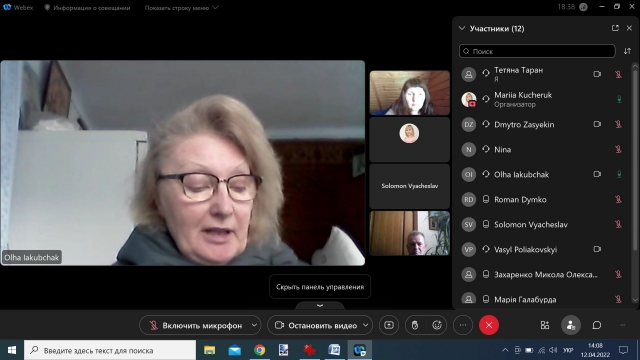Click DZ avatar of Dmytro Zasyekin

(469, 124)
